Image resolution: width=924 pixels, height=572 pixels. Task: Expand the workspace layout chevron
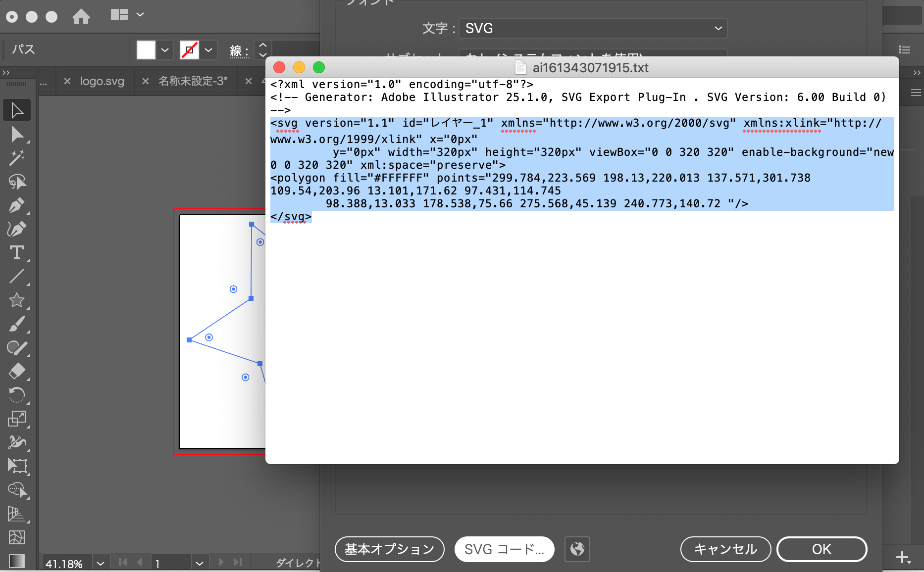pyautogui.click(x=140, y=15)
